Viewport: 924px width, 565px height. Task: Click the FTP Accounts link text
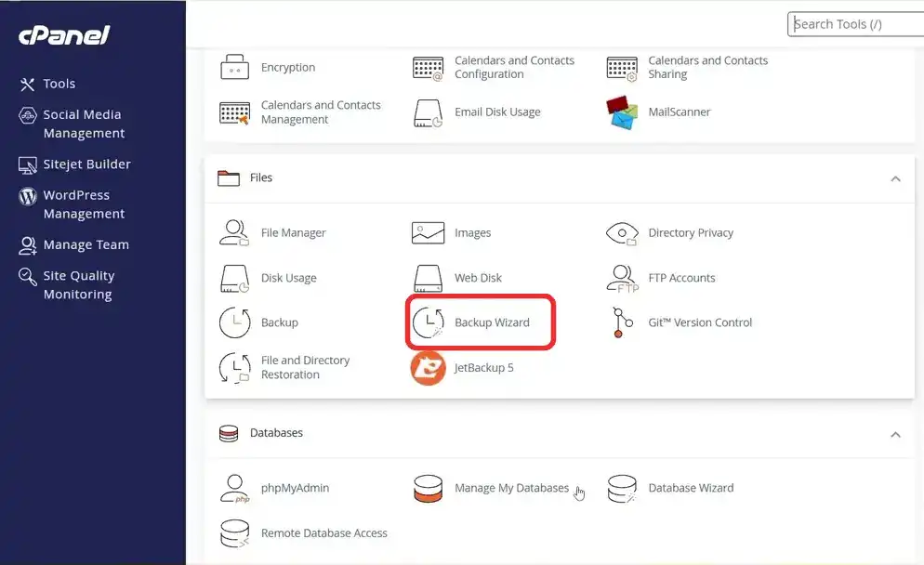[681, 278]
